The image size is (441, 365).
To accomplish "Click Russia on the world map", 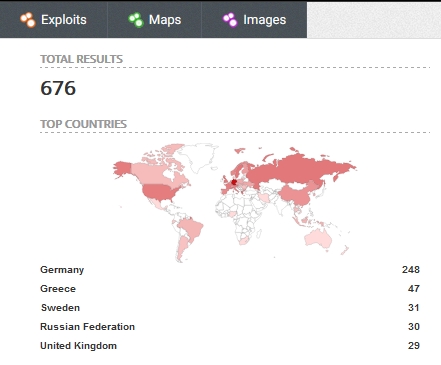I will 297,170.
